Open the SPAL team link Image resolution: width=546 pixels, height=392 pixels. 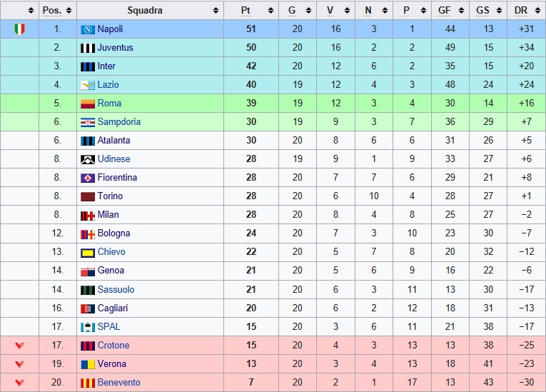[x=108, y=326]
